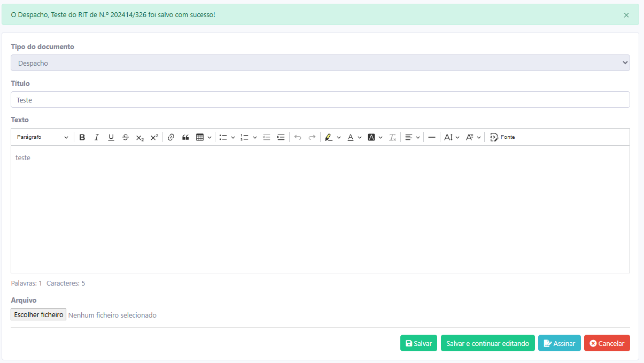Apply strikethrough to text
This screenshot has width=644, height=363.
[x=126, y=137]
